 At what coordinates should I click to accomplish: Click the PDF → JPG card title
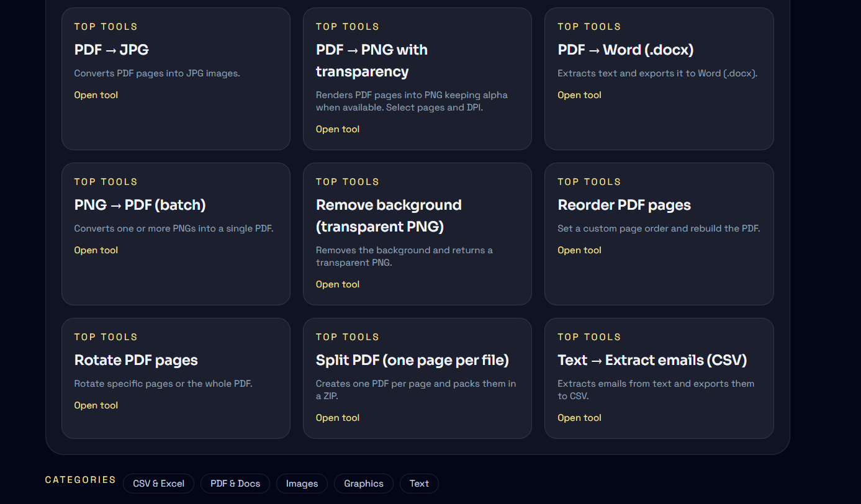[112, 50]
